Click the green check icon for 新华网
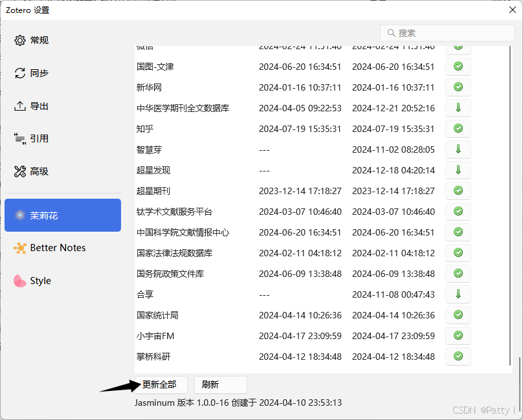The image size is (523, 420). click(458, 87)
